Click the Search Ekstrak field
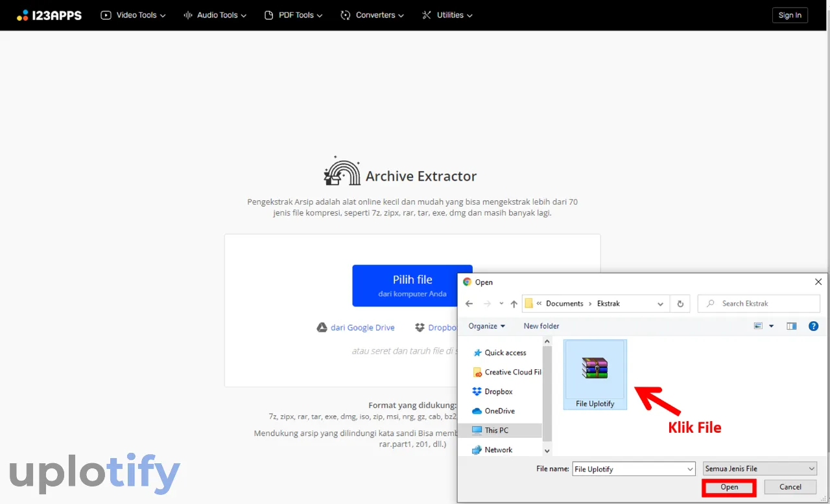The height and width of the screenshot is (504, 830). click(759, 303)
